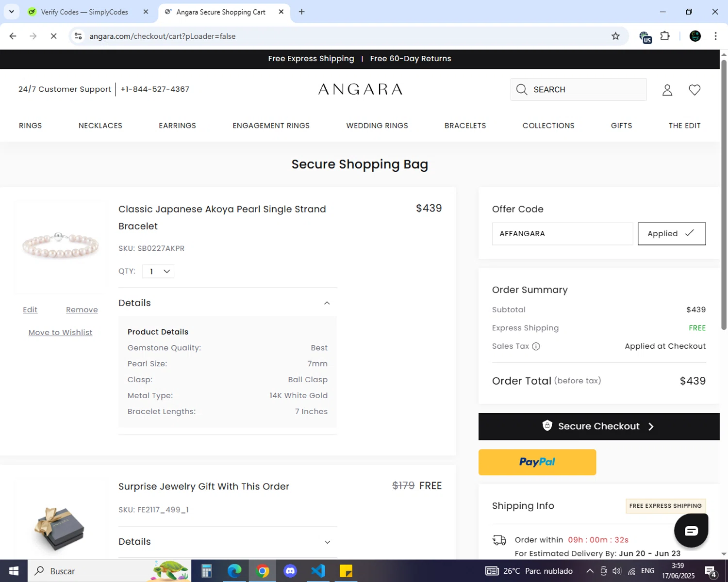Open the Chrome profile avatar
The width and height of the screenshot is (728, 582).
tap(695, 36)
